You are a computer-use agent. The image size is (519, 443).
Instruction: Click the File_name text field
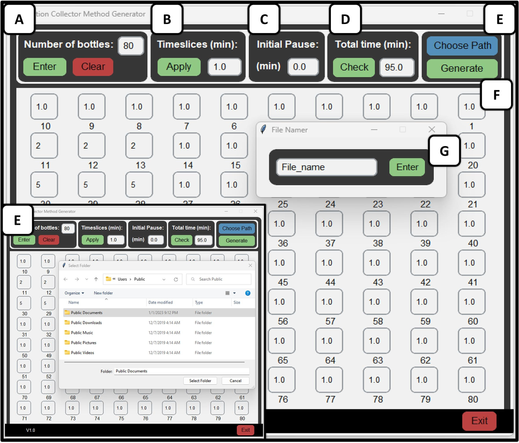point(327,167)
